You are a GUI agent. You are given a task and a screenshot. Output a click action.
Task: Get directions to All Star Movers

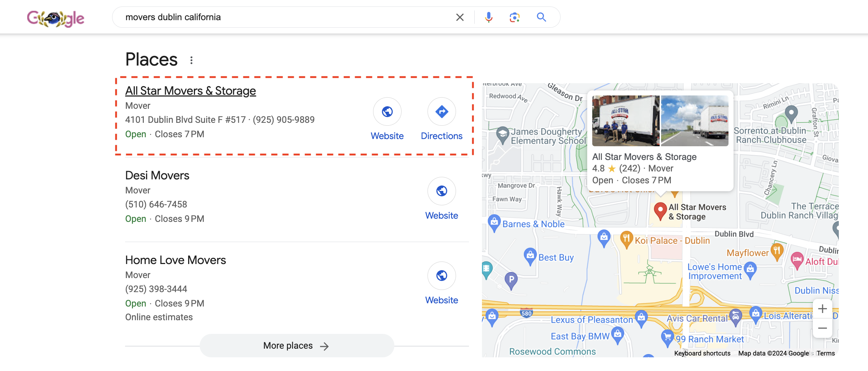pyautogui.click(x=442, y=112)
